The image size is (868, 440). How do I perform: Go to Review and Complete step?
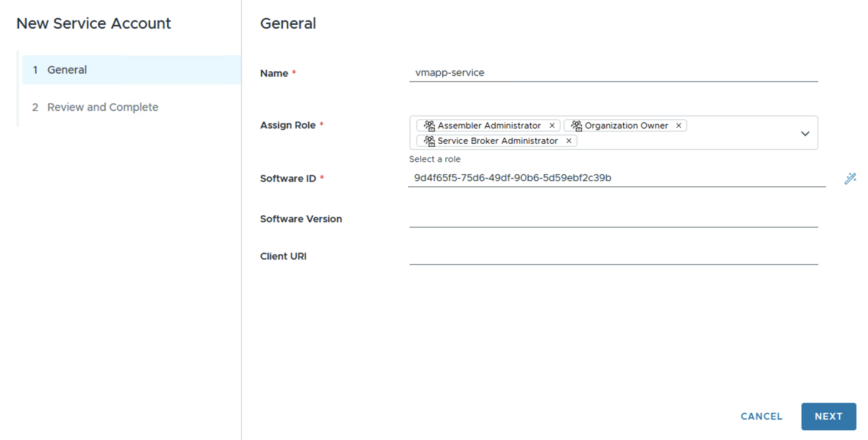[102, 107]
